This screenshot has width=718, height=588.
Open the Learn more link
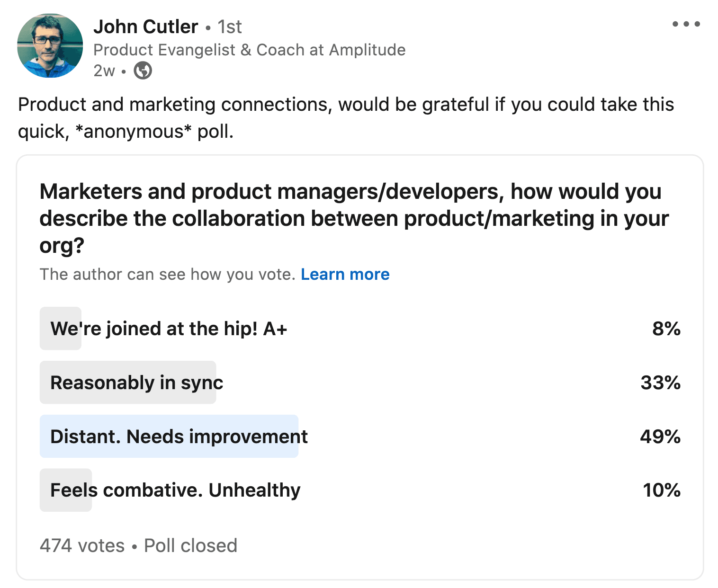[345, 274]
